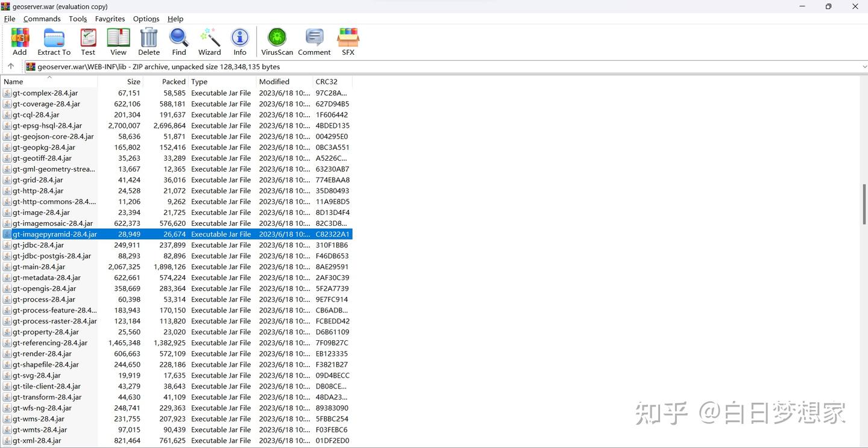This screenshot has height=448, width=868.
Task: Click the Add archive icon
Action: [19, 39]
